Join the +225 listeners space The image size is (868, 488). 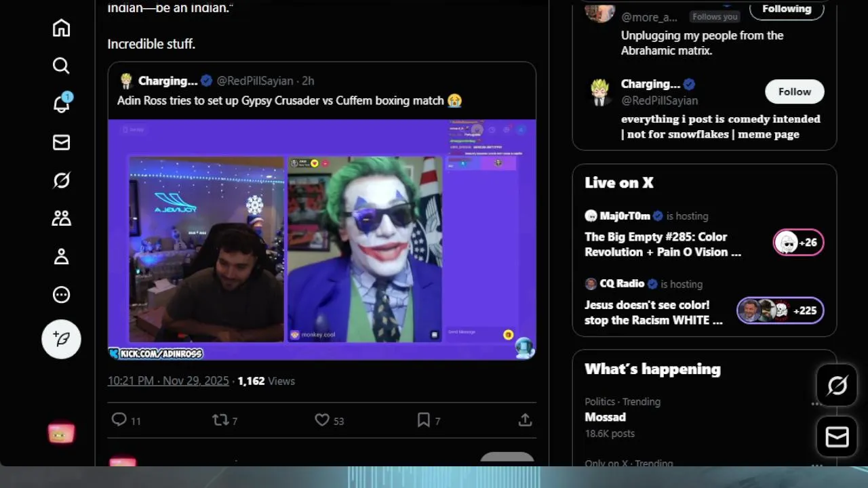(781, 310)
